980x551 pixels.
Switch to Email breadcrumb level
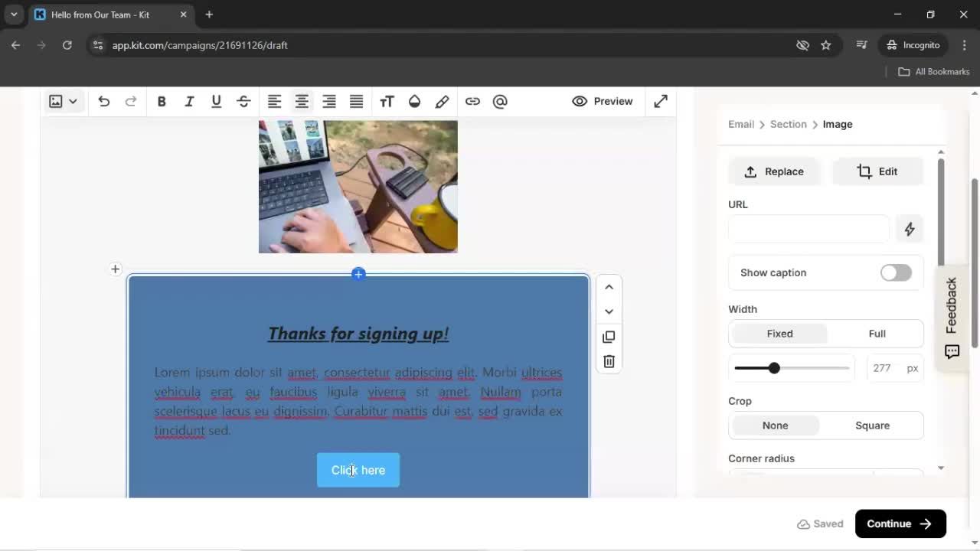740,124
